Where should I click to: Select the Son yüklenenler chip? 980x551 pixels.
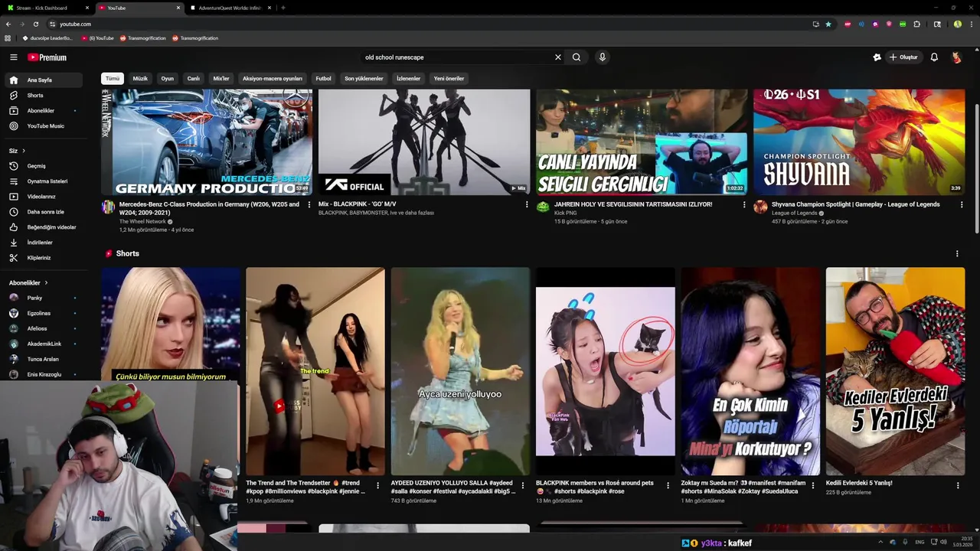(364, 78)
